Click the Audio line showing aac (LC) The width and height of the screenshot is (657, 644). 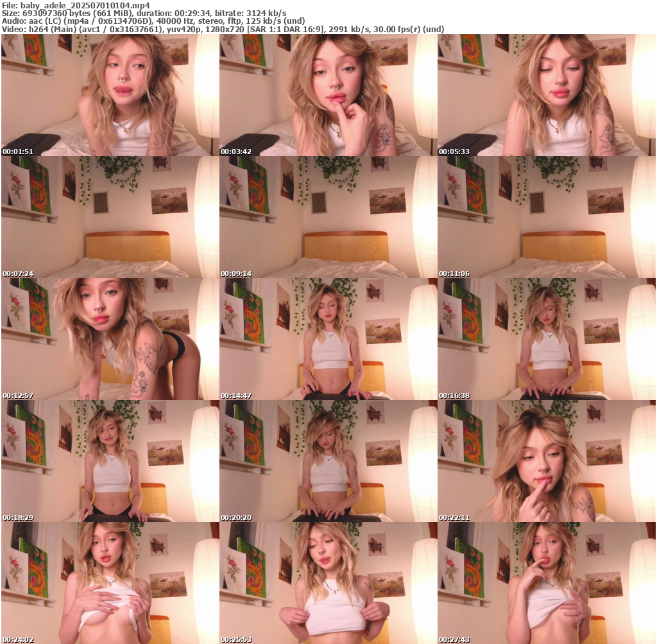tap(153, 21)
